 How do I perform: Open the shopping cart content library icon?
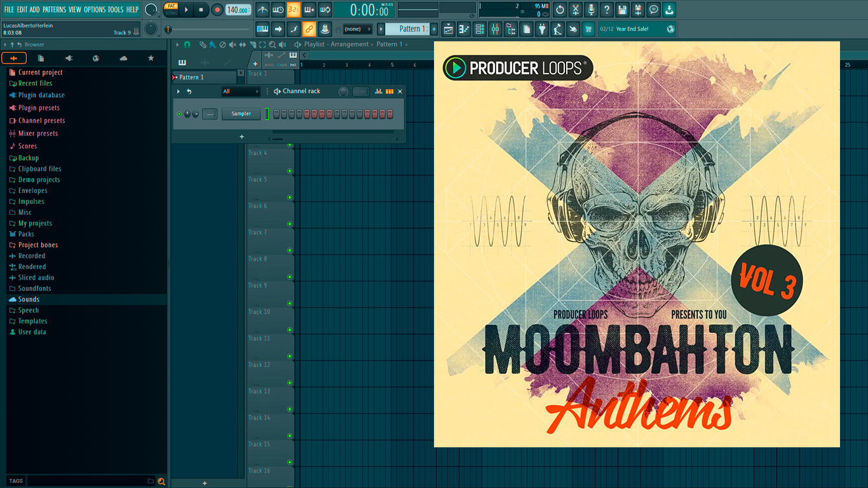[588, 29]
